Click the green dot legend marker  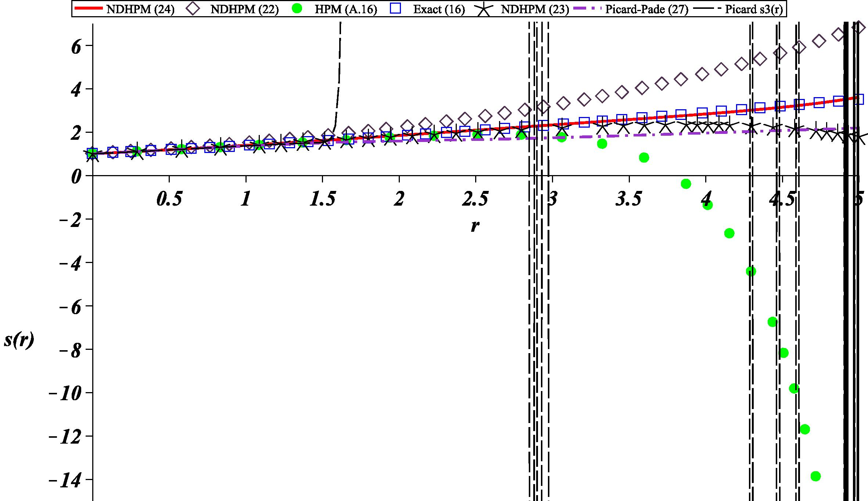[x=297, y=9]
